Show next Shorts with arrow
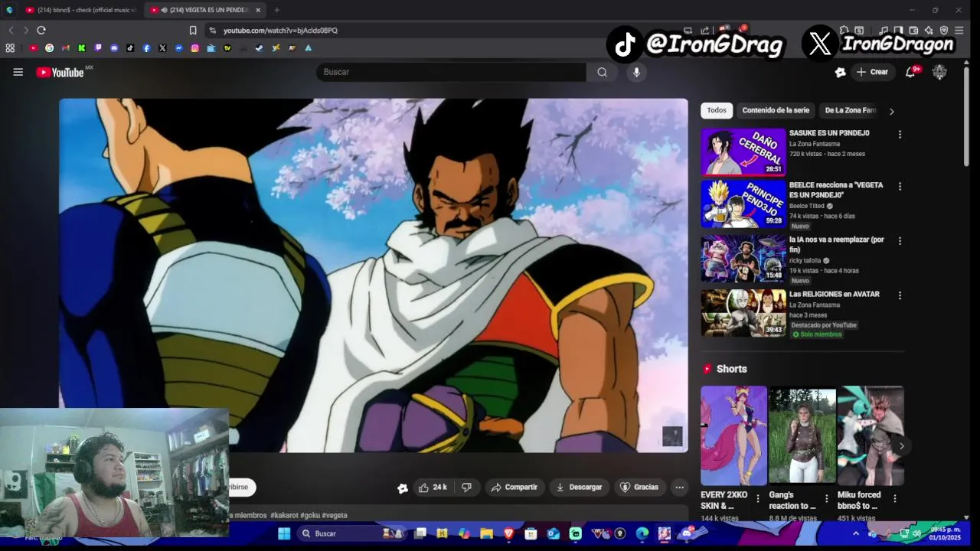This screenshot has width=980, height=551. (x=901, y=446)
